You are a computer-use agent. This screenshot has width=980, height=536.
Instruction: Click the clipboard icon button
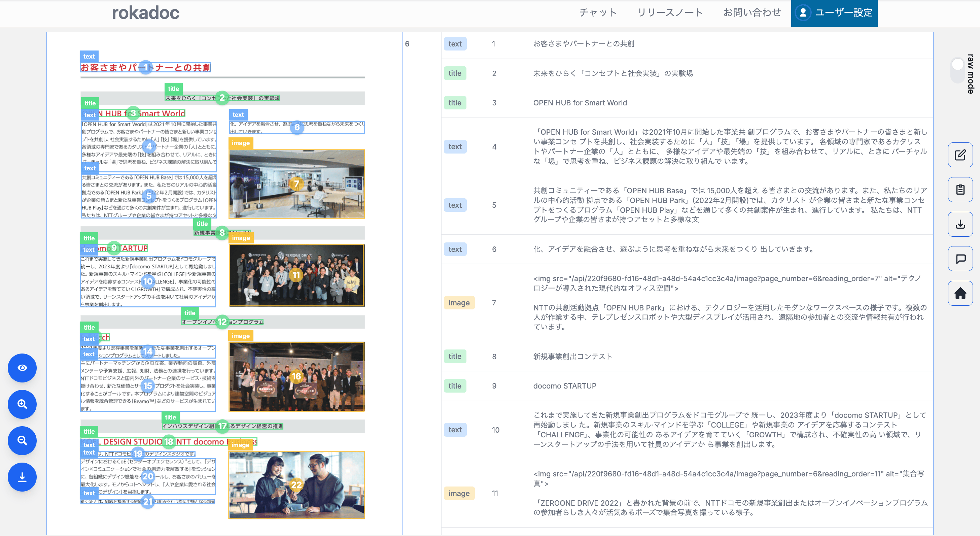[x=960, y=190]
